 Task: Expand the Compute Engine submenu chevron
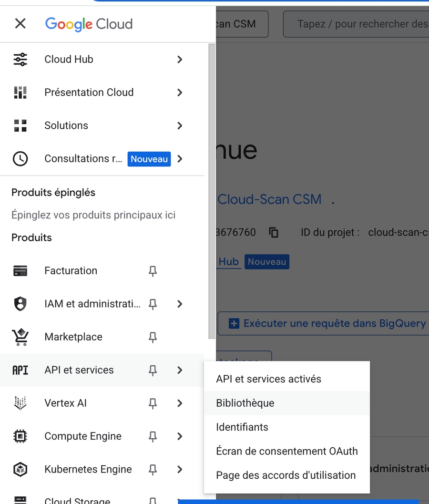[180, 436]
